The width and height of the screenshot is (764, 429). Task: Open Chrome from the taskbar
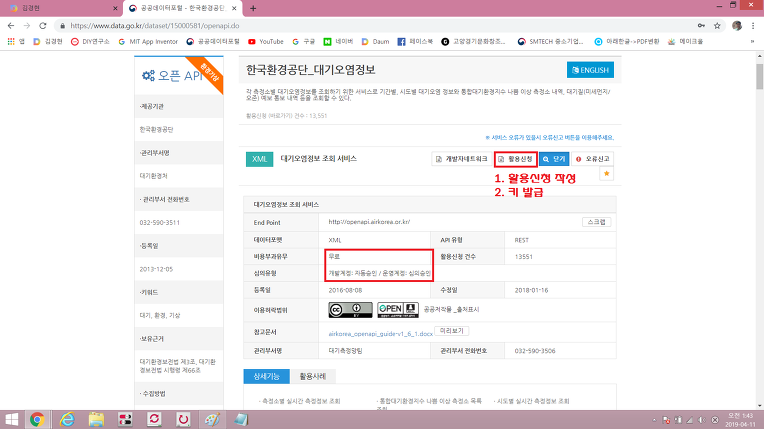click(37, 419)
